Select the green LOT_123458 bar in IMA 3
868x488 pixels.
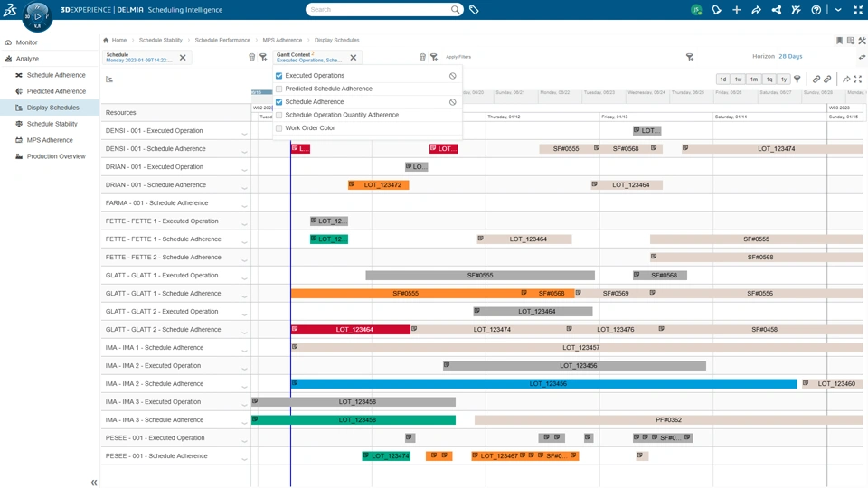[354, 420]
